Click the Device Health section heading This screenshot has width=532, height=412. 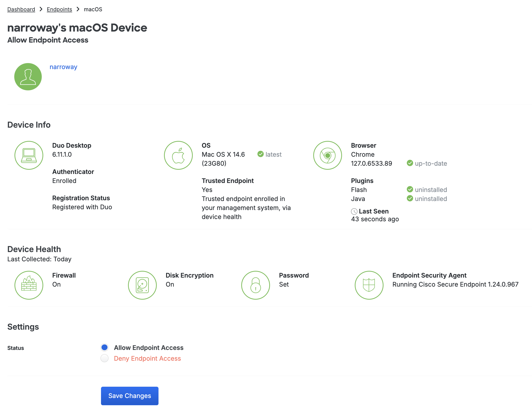(x=34, y=249)
